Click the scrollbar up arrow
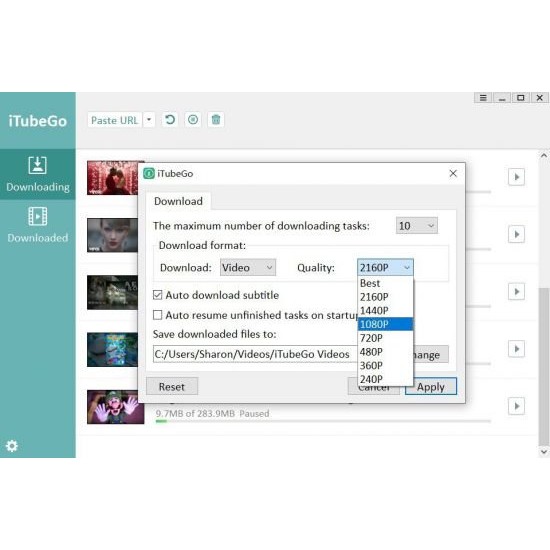550x550 pixels. tap(544, 155)
